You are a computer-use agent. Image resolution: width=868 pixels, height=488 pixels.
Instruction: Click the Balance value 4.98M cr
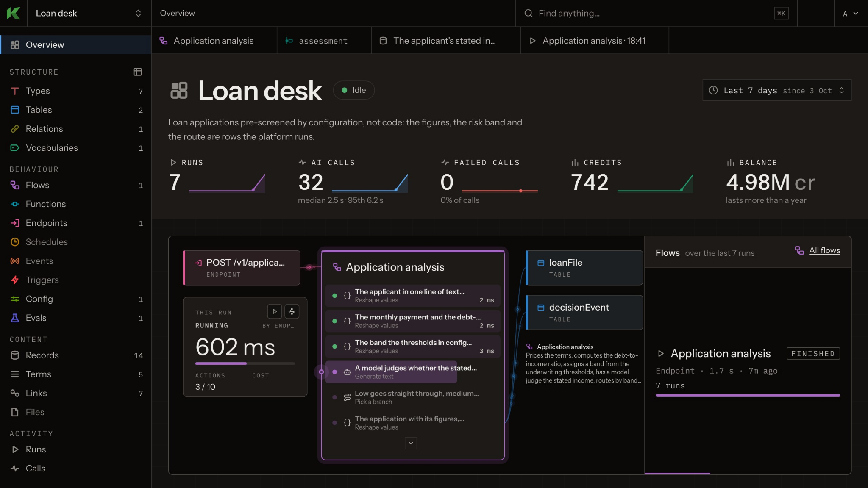point(771,183)
